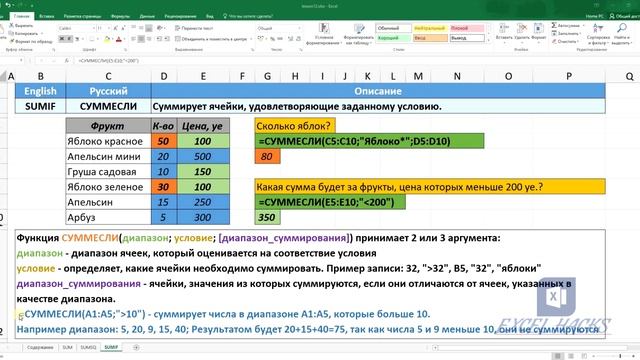Open the Delete cells (Удалить) menu
Viewport: 640px width, 360px height.
pyautogui.click(x=522, y=32)
